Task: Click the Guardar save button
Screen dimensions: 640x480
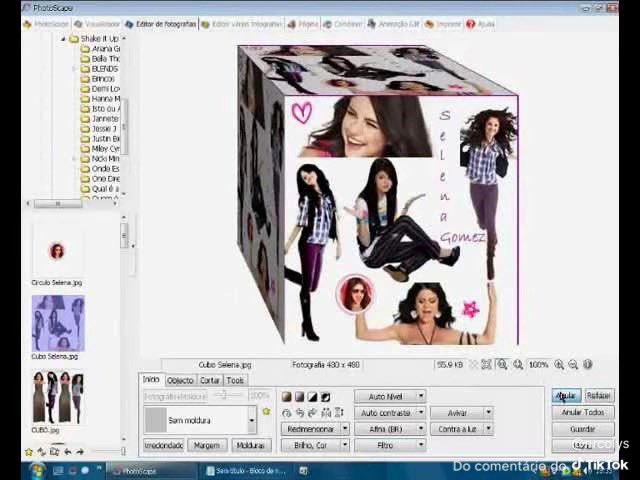Action: point(583,429)
